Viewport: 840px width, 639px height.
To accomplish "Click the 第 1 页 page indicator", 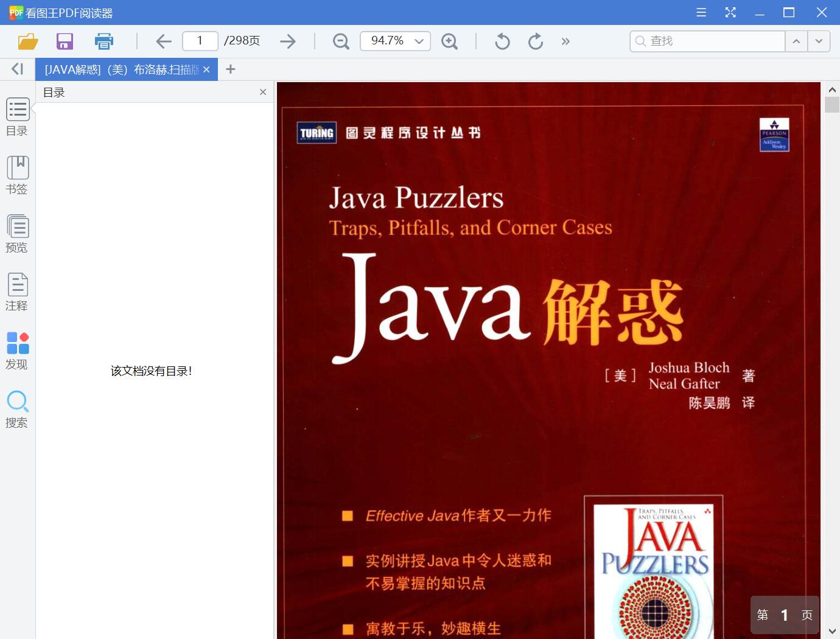I will [785, 615].
